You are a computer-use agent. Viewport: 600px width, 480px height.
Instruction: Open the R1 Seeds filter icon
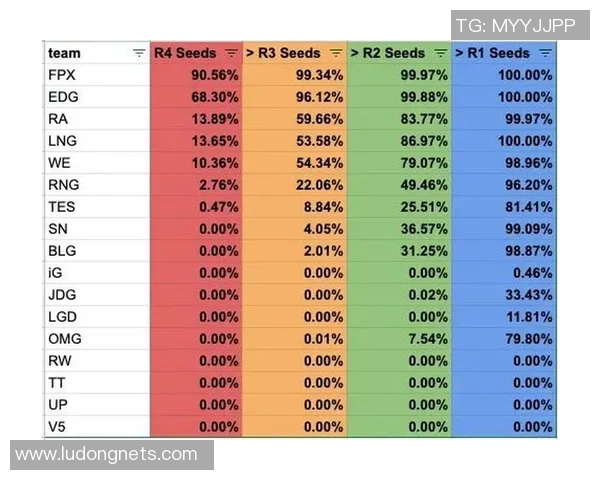(x=545, y=53)
